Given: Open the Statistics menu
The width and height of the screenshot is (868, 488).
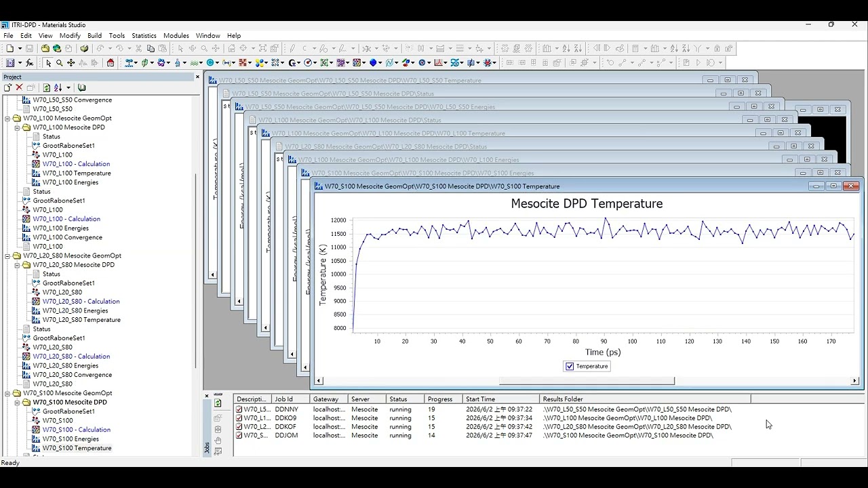Looking at the screenshot, I should [144, 35].
